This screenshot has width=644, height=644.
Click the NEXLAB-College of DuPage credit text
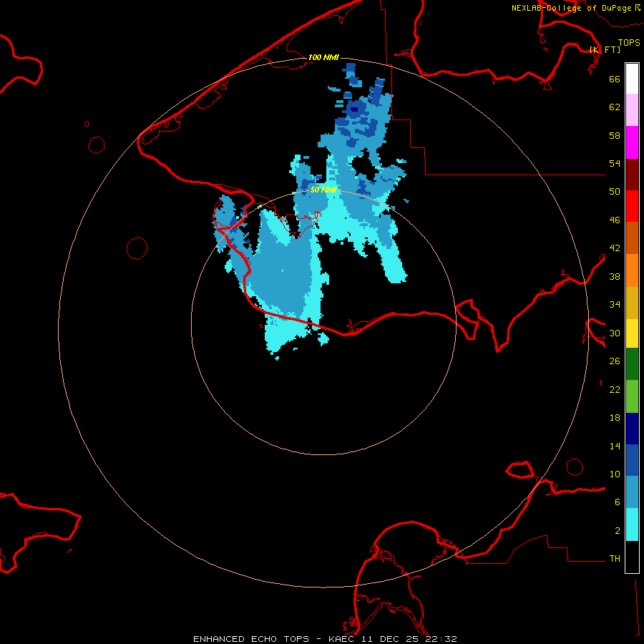[571, 8]
